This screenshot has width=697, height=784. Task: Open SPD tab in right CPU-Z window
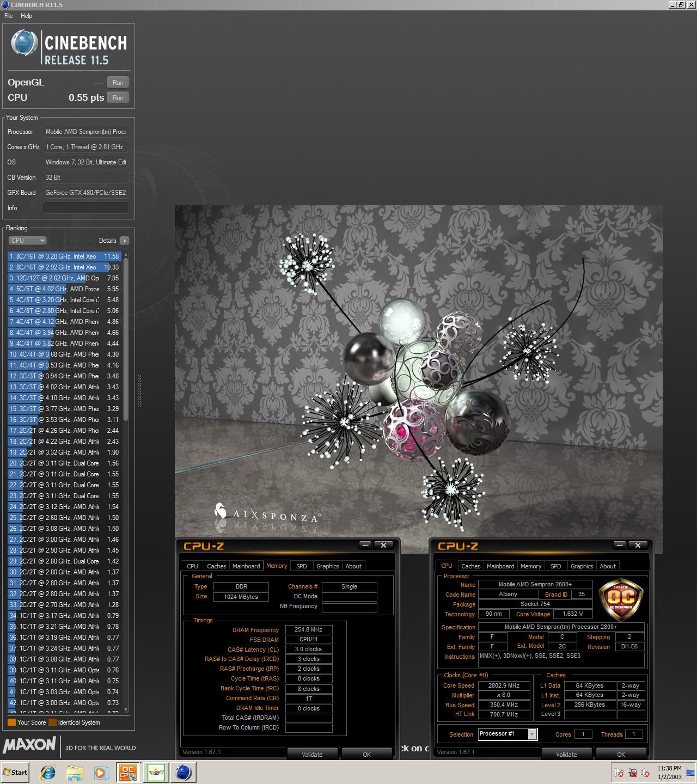(x=556, y=566)
